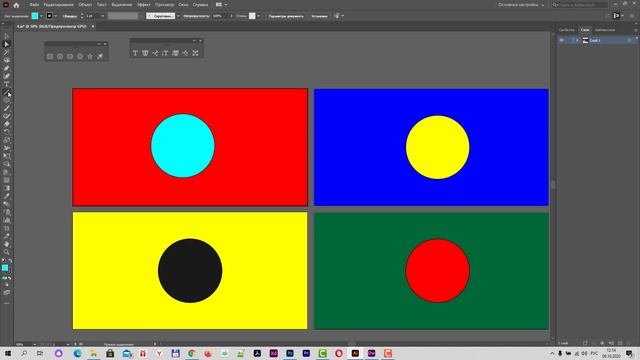The width and height of the screenshot is (640, 360).
Task: Open fill color dropdown in control bar
Action: point(41,16)
